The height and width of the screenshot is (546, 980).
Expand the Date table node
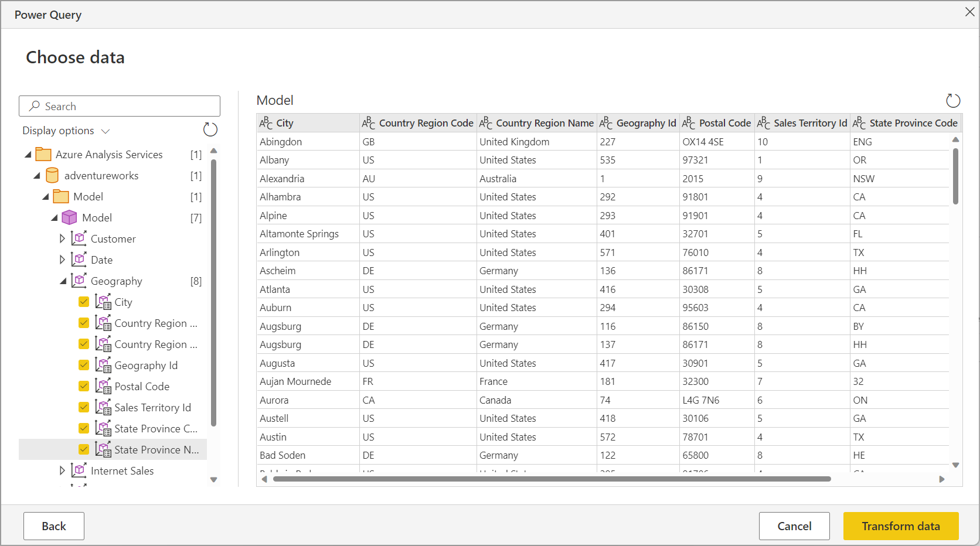click(x=62, y=260)
